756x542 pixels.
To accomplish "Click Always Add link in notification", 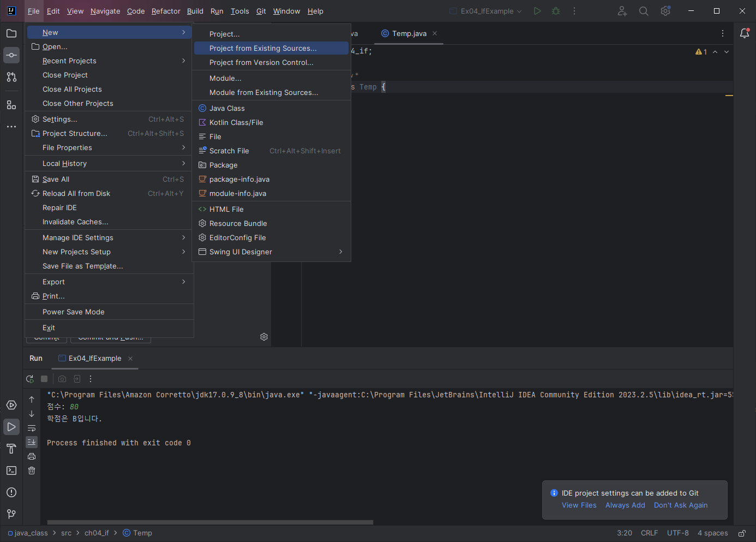I will (625, 505).
